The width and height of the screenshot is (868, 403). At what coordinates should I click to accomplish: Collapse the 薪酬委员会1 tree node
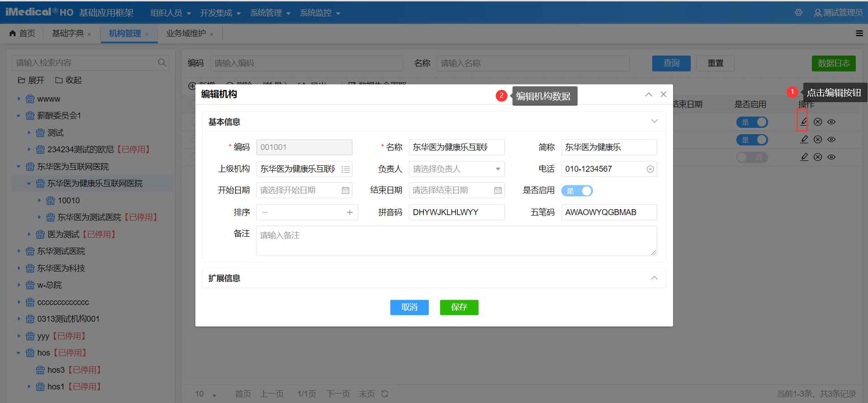[x=19, y=116]
